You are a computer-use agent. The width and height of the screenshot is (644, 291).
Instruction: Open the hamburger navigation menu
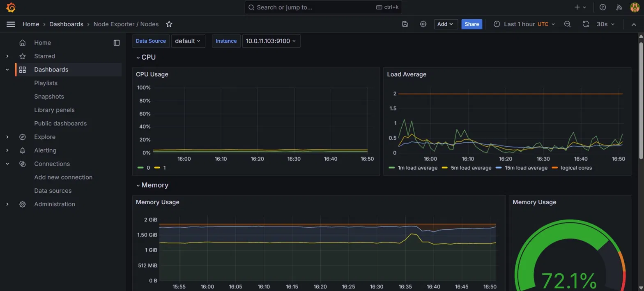click(x=11, y=24)
